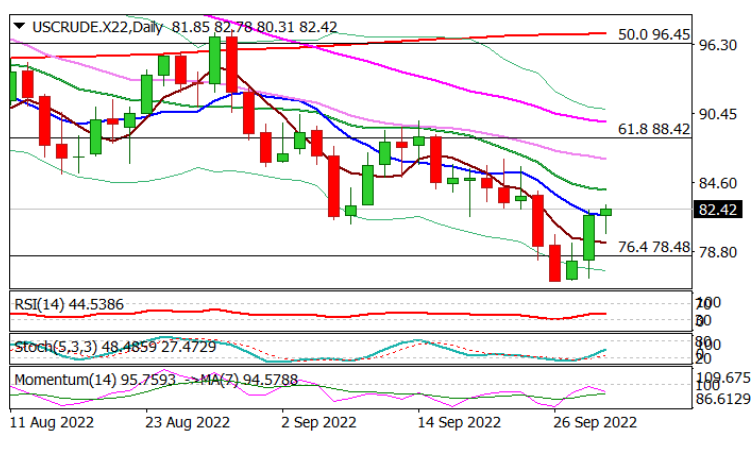756x451 pixels.
Task: Open the chart dropdown triangle beside USCRUDE.X22
Action: [19, 26]
